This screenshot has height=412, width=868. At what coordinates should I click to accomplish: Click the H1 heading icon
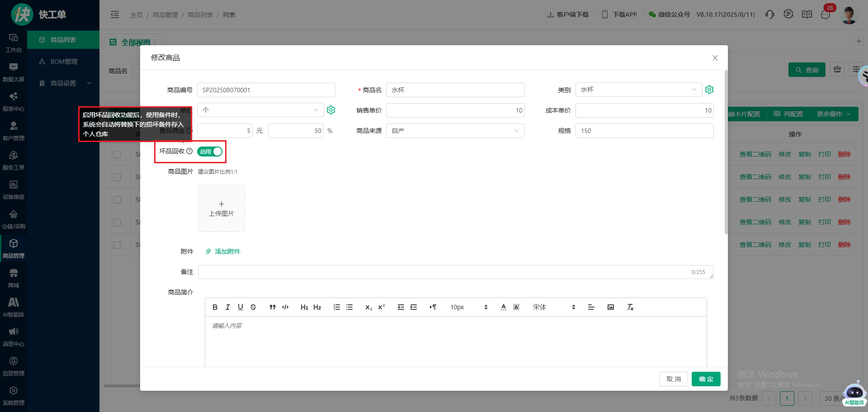click(304, 307)
